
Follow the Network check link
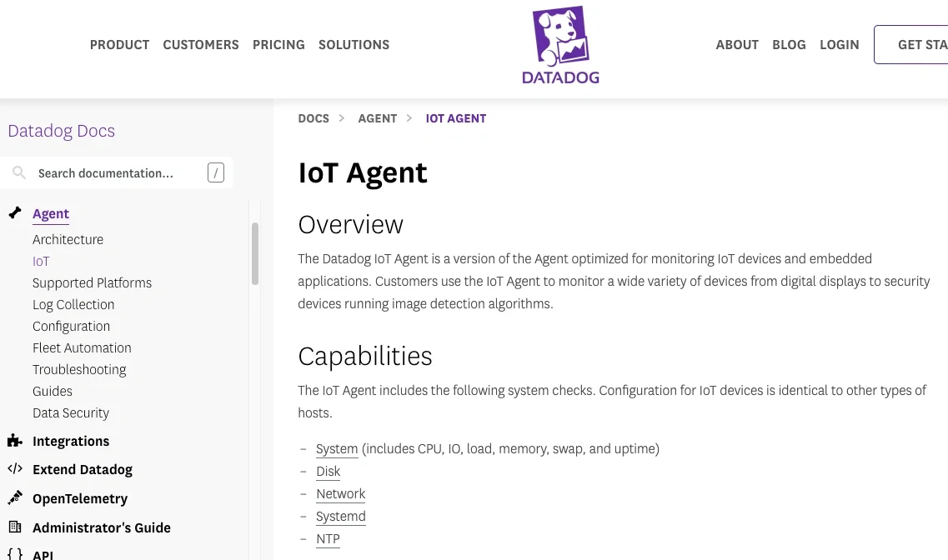point(340,493)
